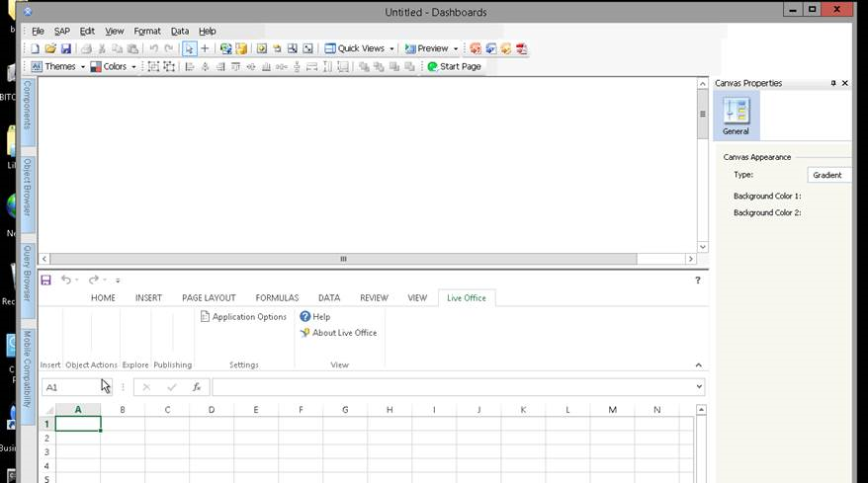Click the General icon in Canvas Properties
The image size is (868, 483).
point(736,116)
